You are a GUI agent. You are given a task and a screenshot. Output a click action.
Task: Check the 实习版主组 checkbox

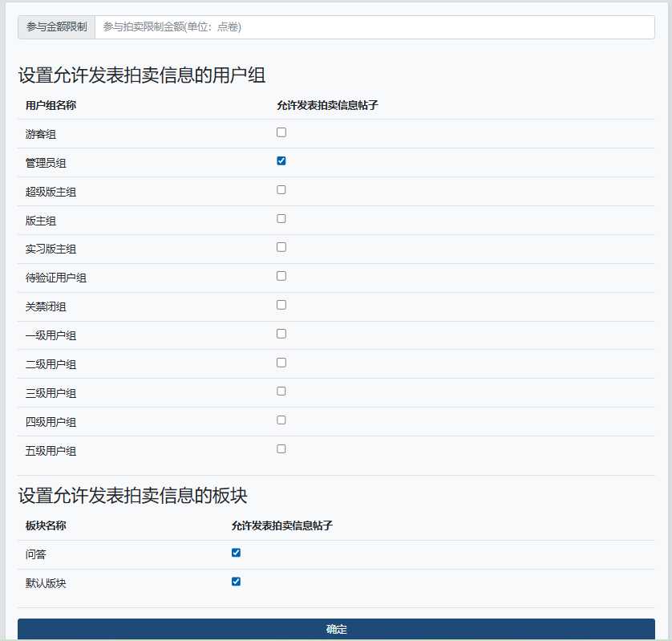click(x=281, y=247)
